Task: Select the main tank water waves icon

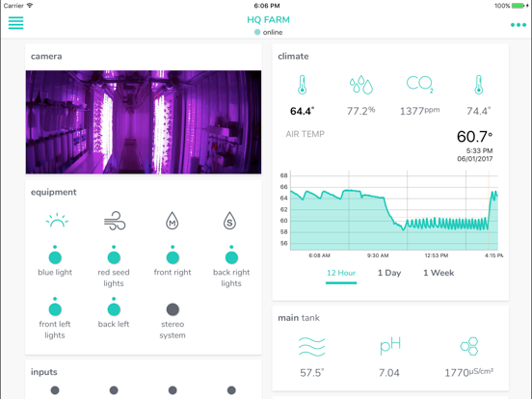Action: point(312,347)
